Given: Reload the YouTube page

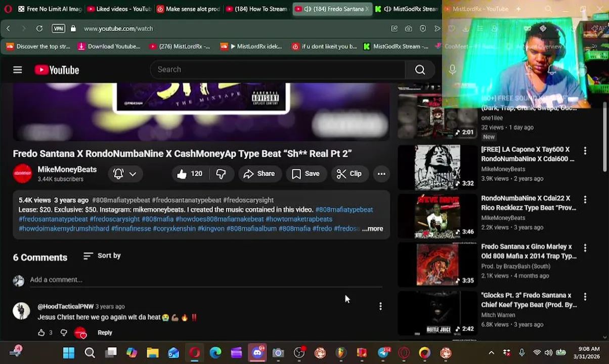Looking at the screenshot, I should point(39,29).
